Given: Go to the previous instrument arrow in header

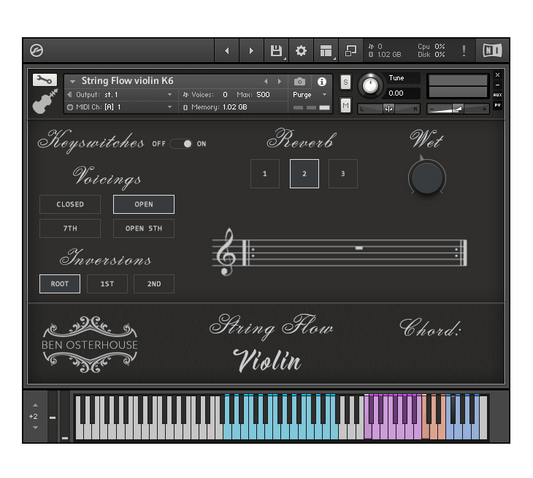Looking at the screenshot, I should point(266,82).
